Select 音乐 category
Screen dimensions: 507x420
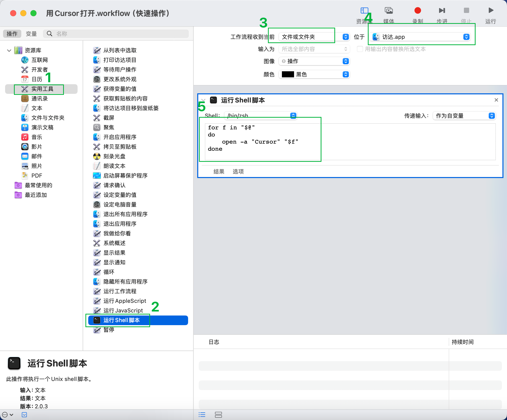tap(37, 137)
